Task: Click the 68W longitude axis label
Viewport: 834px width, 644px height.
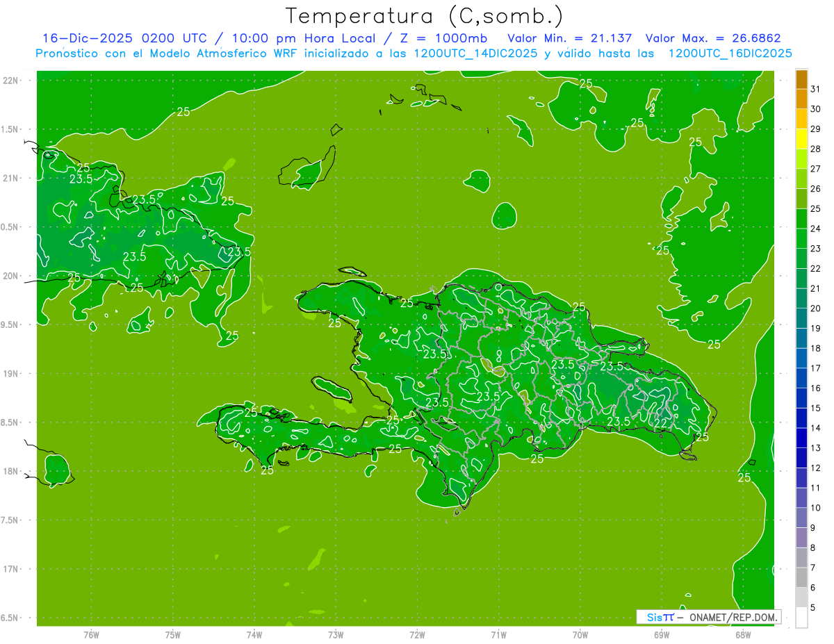Action: coord(743,634)
